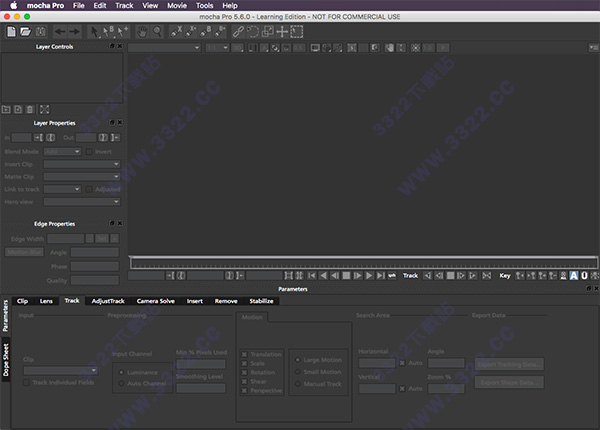Track forwards using the Track controls

(x=473, y=275)
